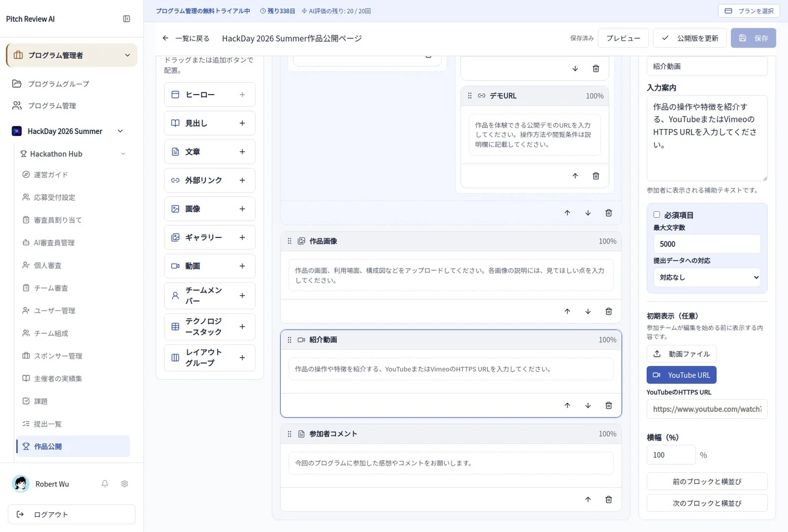Add a 見出し block with plus icon

(242, 123)
